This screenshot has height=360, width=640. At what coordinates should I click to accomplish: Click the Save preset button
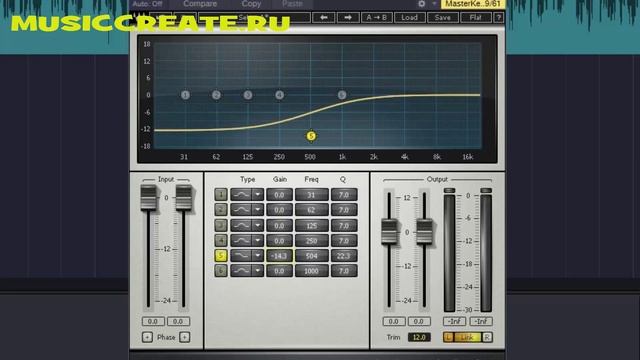click(442, 18)
